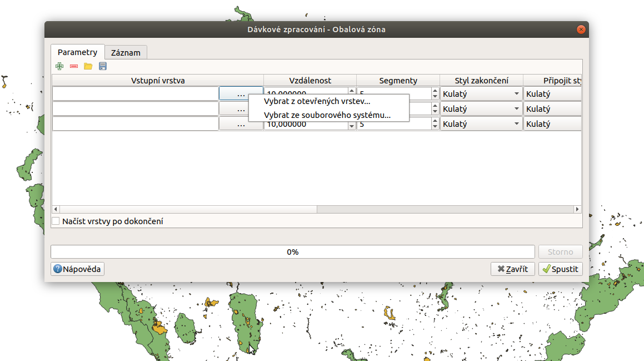The image size is (644, 361).
Task: Remove a row with the red minus icon
Action: tap(74, 66)
